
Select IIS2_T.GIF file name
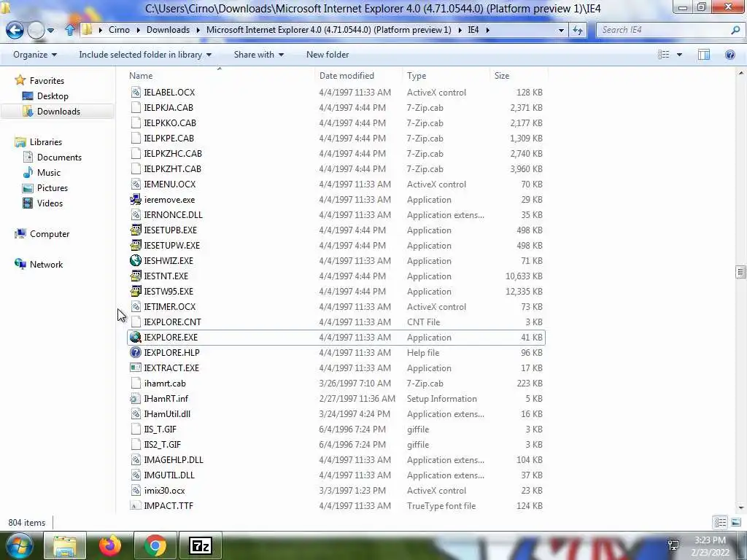163,445
